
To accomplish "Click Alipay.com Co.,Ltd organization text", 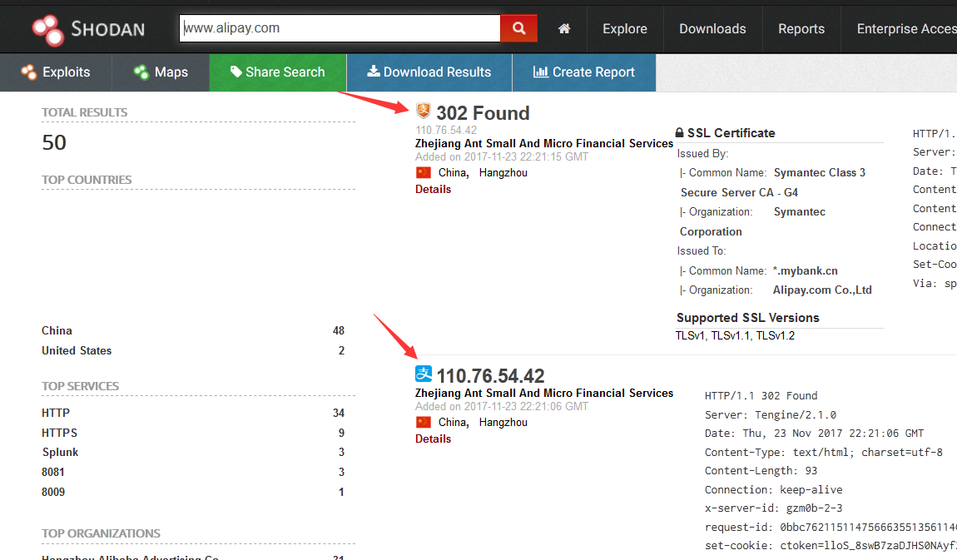I will point(822,290).
